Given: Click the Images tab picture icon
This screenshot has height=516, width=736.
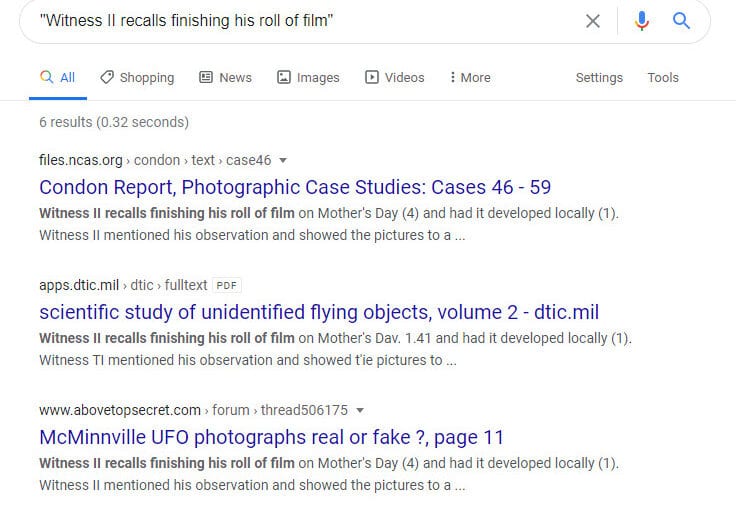Looking at the screenshot, I should [284, 77].
